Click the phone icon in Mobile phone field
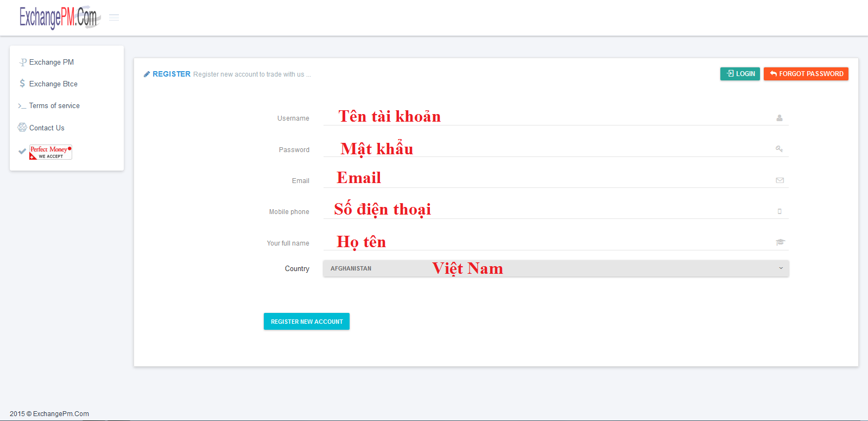868x421 pixels. 780,211
